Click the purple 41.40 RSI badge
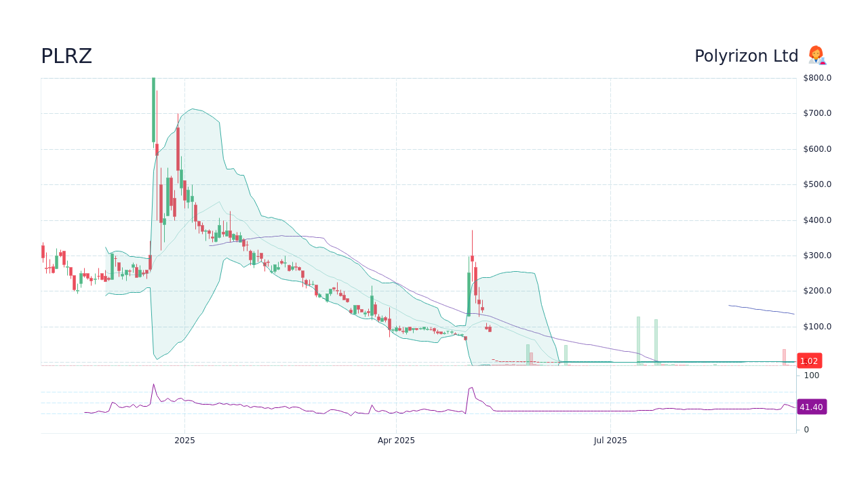 (x=811, y=407)
